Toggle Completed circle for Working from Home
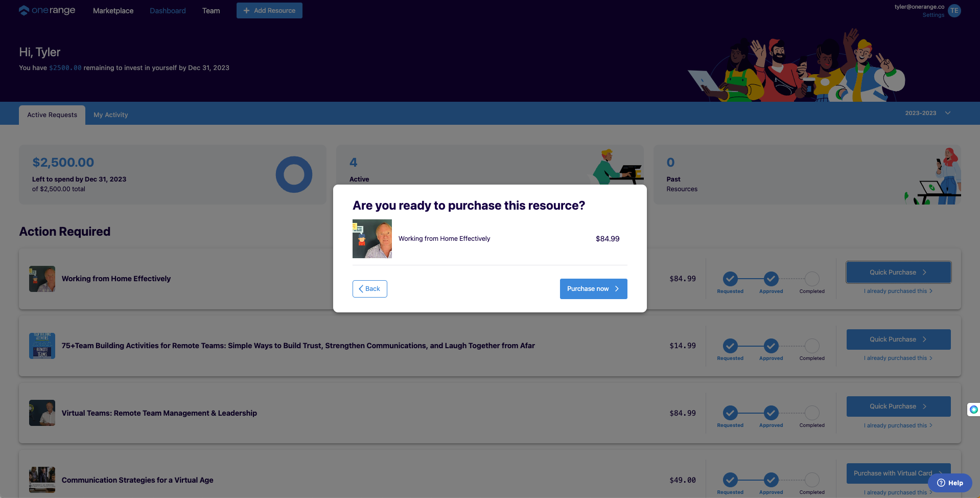Viewport: 980px width, 498px height. click(811, 279)
